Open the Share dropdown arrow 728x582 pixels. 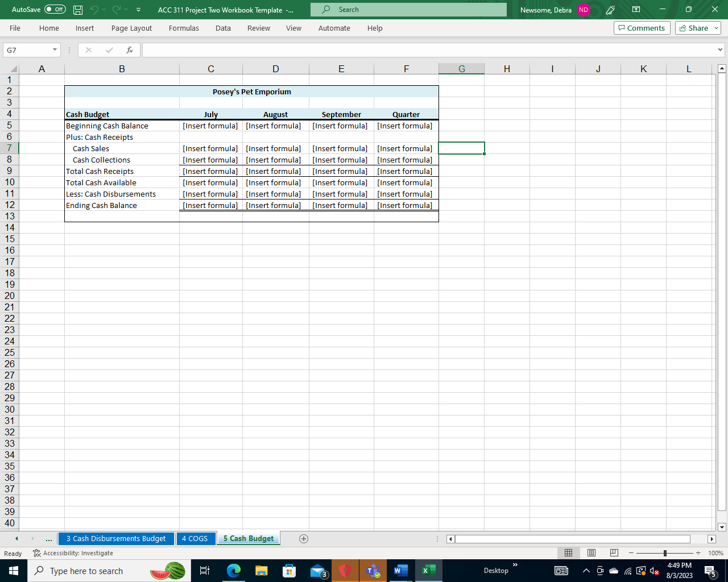point(715,27)
